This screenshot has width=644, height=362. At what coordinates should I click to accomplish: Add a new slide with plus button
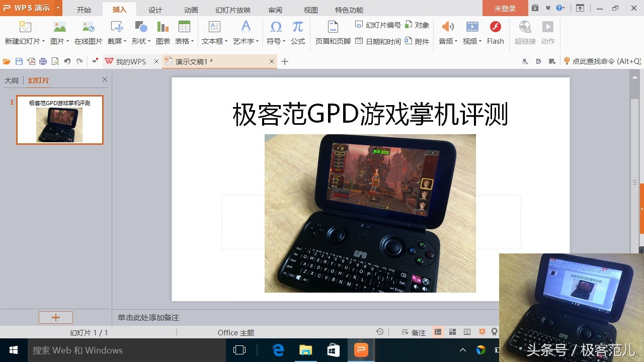(56, 317)
